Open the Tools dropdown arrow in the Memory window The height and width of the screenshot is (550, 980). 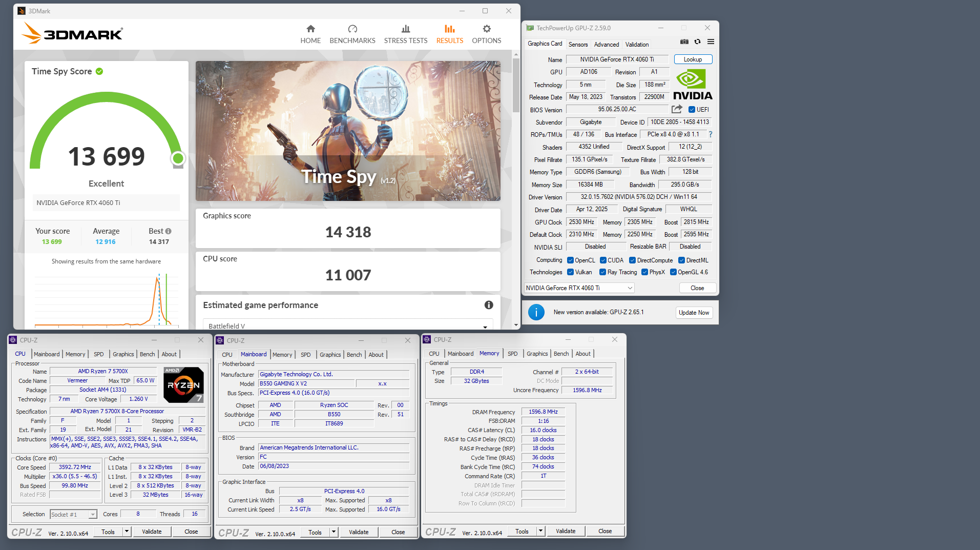click(540, 531)
